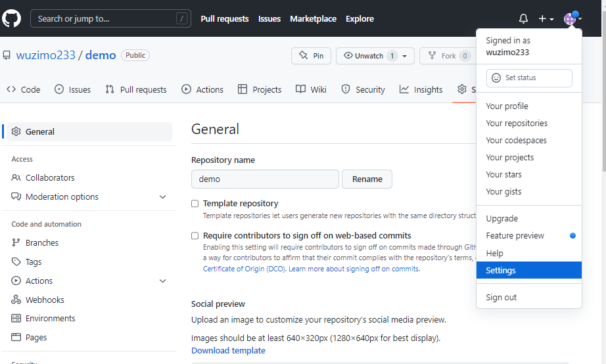
Task: Open the plus create-new dropdown
Action: 546,19
